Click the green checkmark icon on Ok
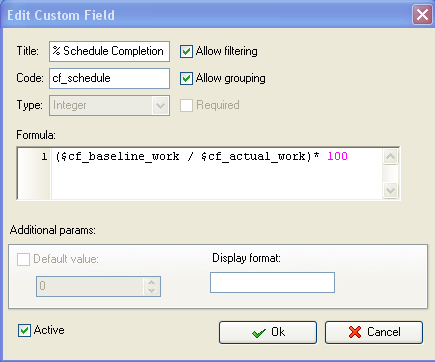 tap(259, 332)
